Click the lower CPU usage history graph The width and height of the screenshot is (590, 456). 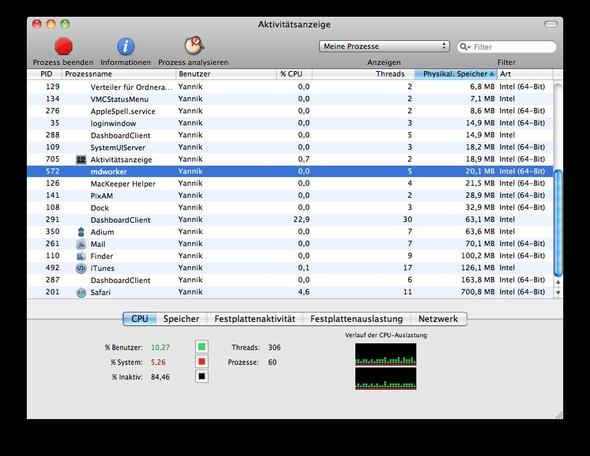point(386,378)
